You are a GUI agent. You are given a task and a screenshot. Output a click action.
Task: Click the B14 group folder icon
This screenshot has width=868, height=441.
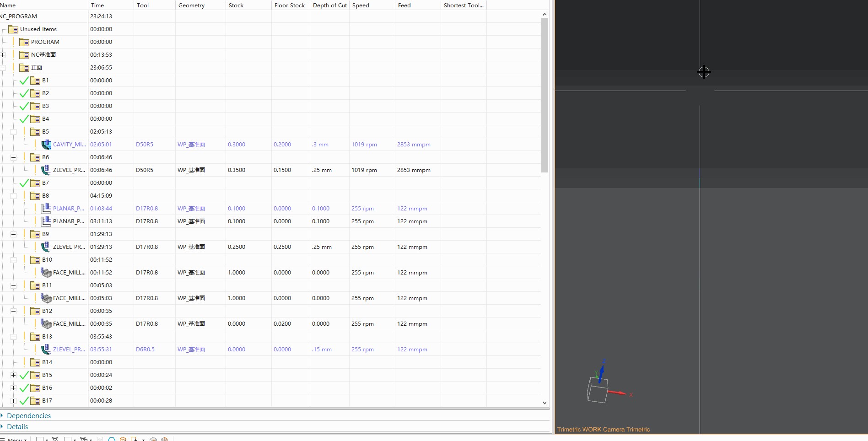coord(35,362)
